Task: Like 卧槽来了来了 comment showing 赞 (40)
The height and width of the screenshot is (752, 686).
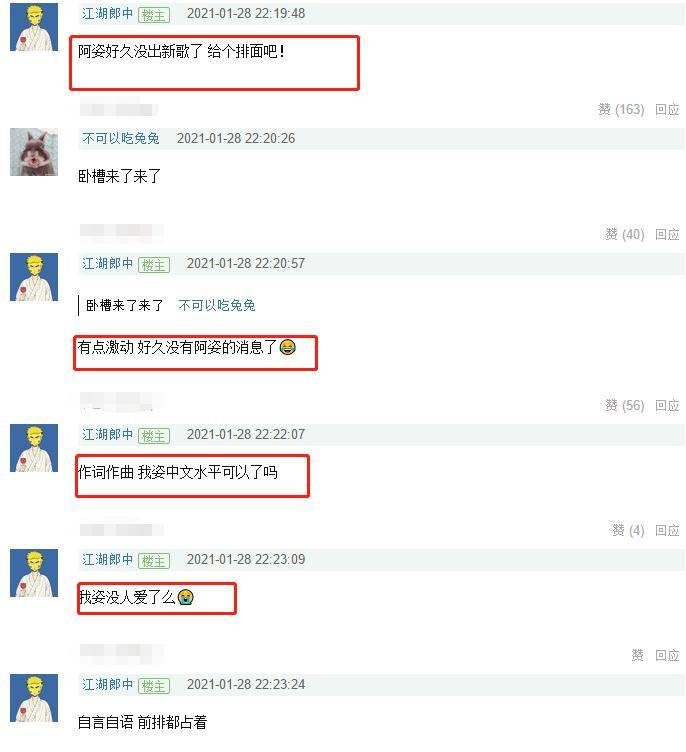Action: tap(624, 235)
